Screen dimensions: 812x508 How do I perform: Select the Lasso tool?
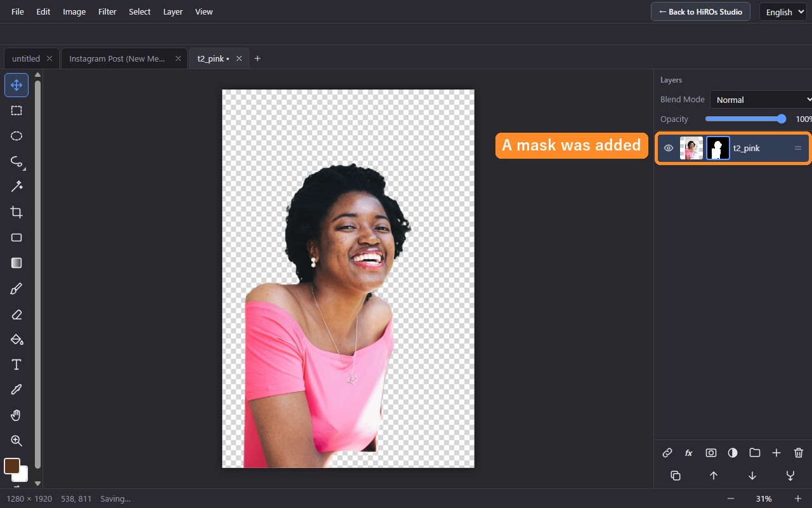click(16, 161)
